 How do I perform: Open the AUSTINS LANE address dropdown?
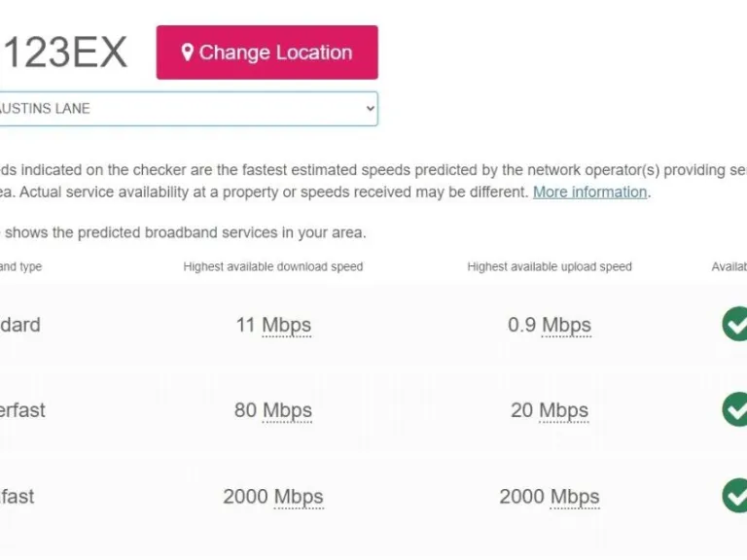pyautogui.click(x=187, y=109)
